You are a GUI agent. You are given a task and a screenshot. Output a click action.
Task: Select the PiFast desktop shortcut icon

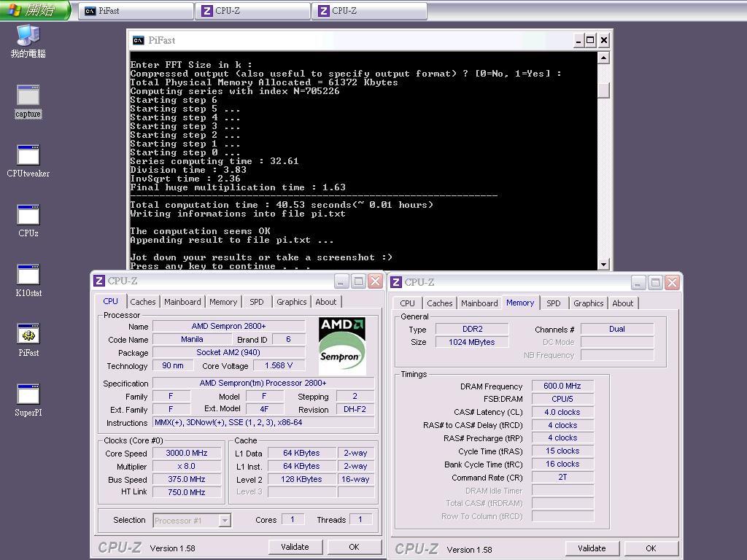pos(28,341)
